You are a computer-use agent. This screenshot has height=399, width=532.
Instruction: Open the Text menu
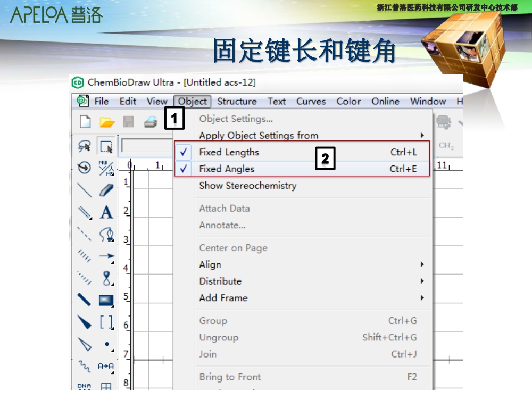pyautogui.click(x=277, y=101)
